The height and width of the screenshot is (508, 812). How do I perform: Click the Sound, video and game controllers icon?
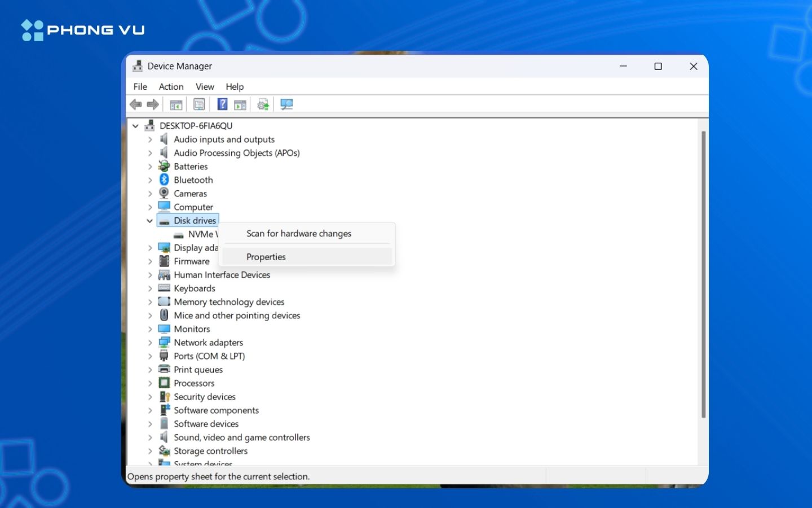tap(164, 437)
